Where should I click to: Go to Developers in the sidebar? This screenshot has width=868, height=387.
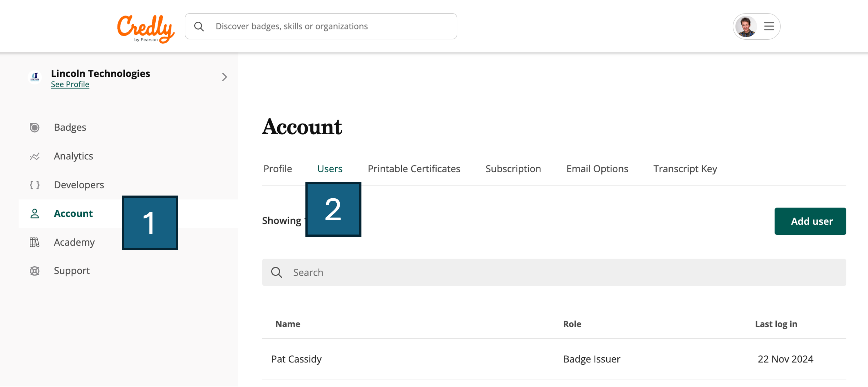79,185
